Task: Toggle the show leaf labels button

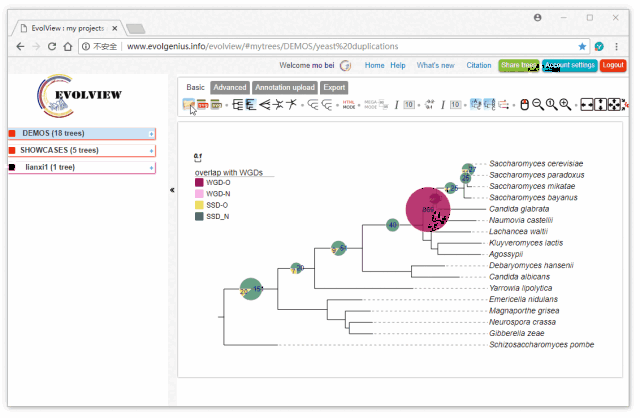Action: pyautogui.click(x=476, y=104)
